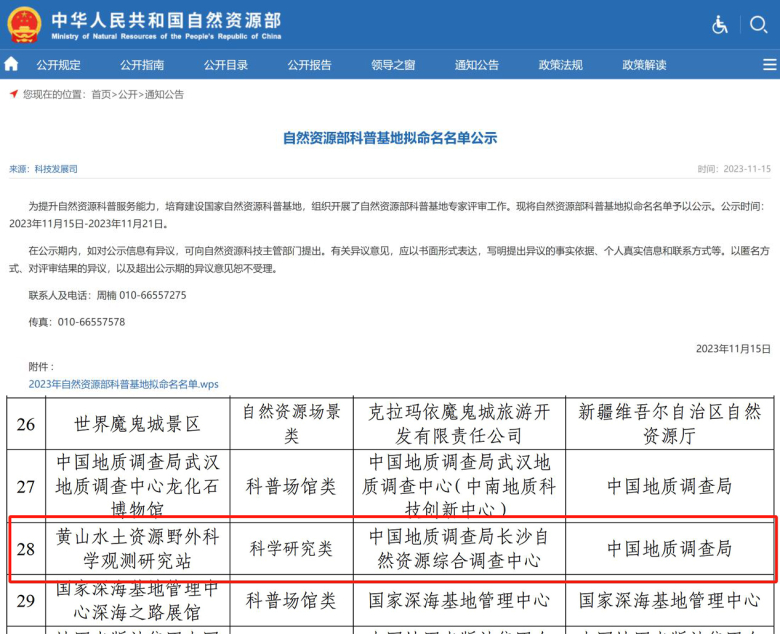Click the contact line with 010-66557275

pyautogui.click(x=107, y=295)
